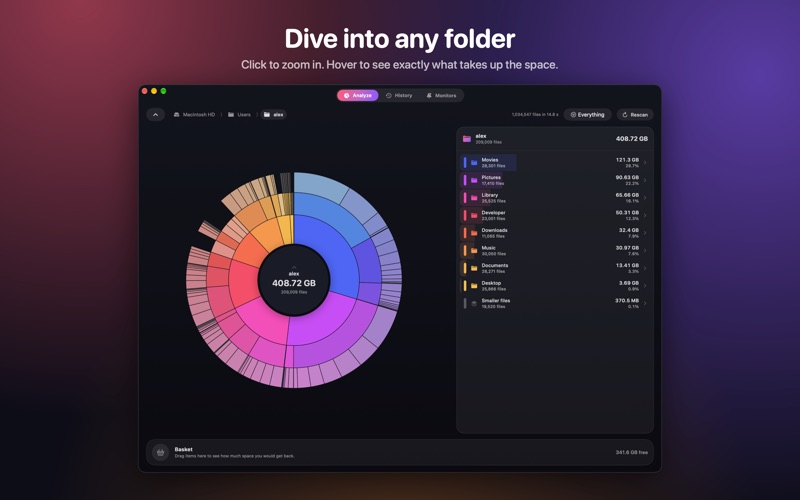Select the orange Music segment in innermost ring

click(x=269, y=235)
